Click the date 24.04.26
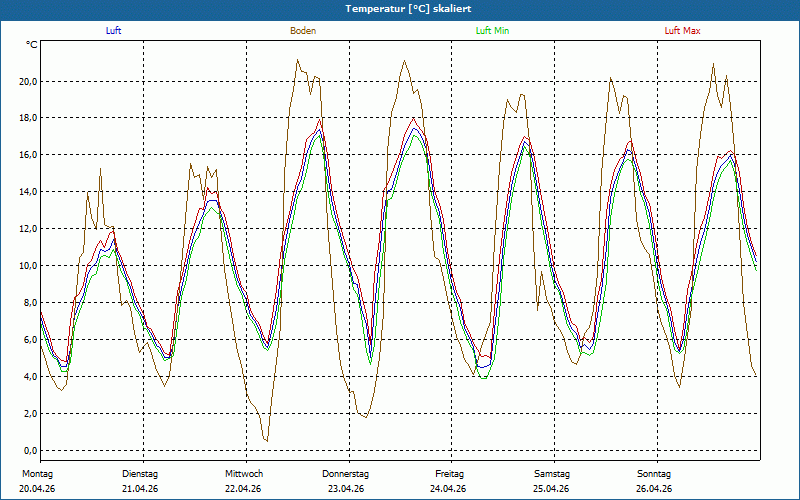The width and height of the screenshot is (800, 500). (x=448, y=489)
